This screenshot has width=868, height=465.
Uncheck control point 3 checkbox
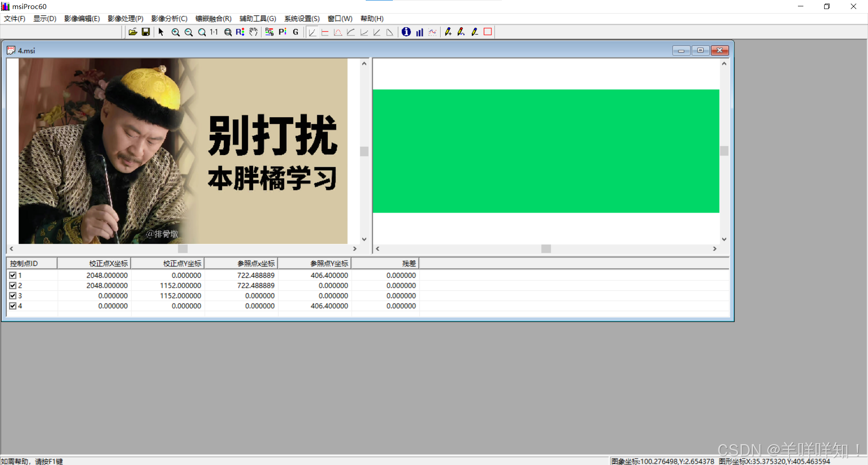13,295
